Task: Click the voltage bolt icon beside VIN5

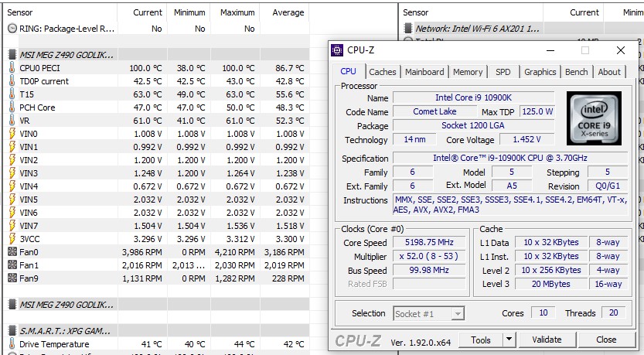Action: (x=12, y=200)
